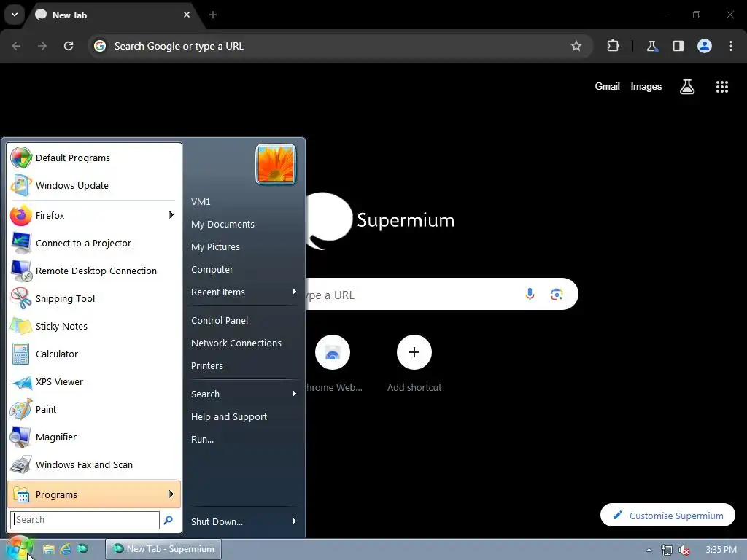This screenshot has height=560, width=747.
Task: Open Shut Down options arrow
Action: tap(295, 521)
